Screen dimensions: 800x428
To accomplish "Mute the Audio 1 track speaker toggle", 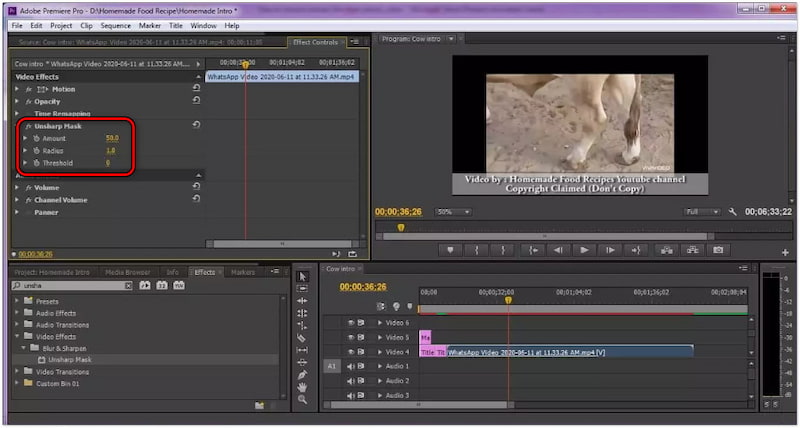I will pyautogui.click(x=351, y=366).
